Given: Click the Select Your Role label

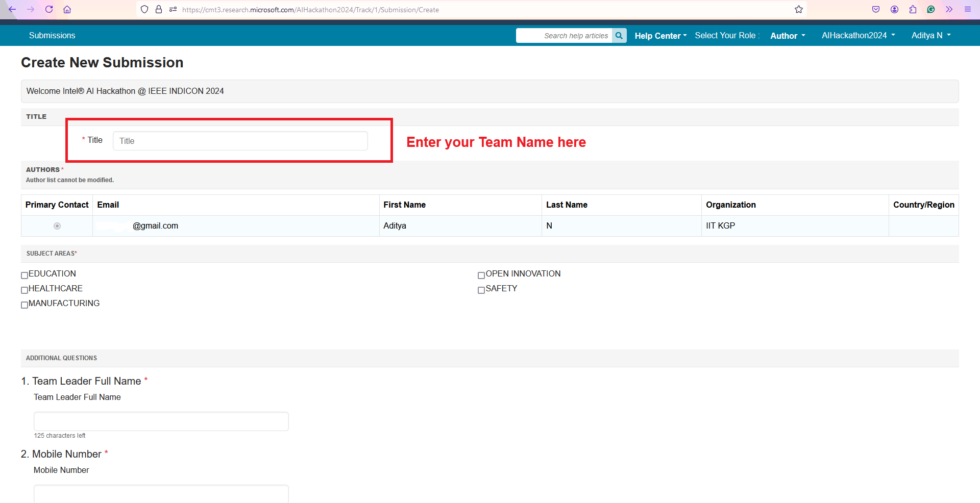Looking at the screenshot, I should (727, 36).
